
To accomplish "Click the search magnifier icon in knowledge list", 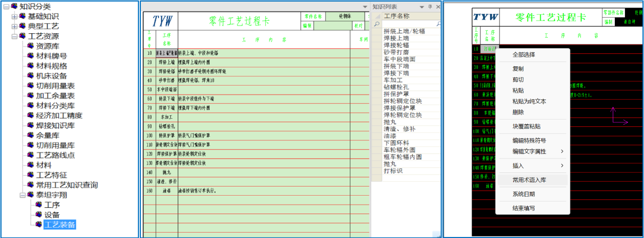I will coord(377,24).
